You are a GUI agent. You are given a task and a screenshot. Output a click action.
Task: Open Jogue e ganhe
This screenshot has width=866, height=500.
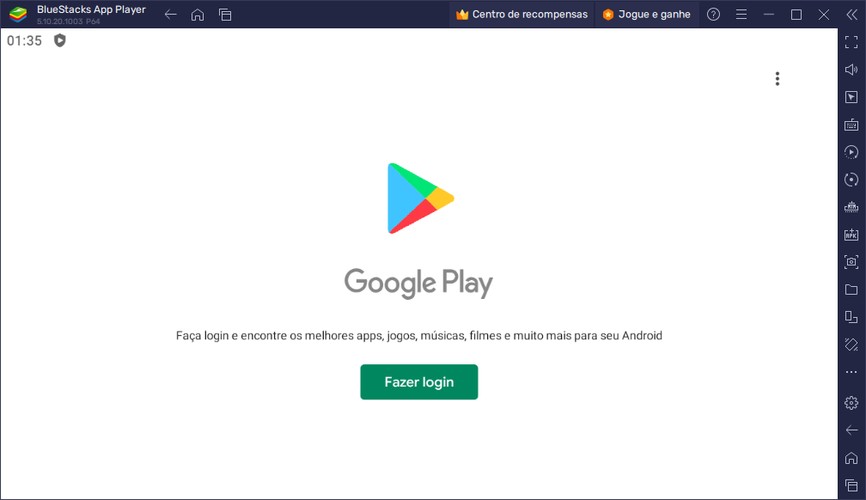point(646,14)
